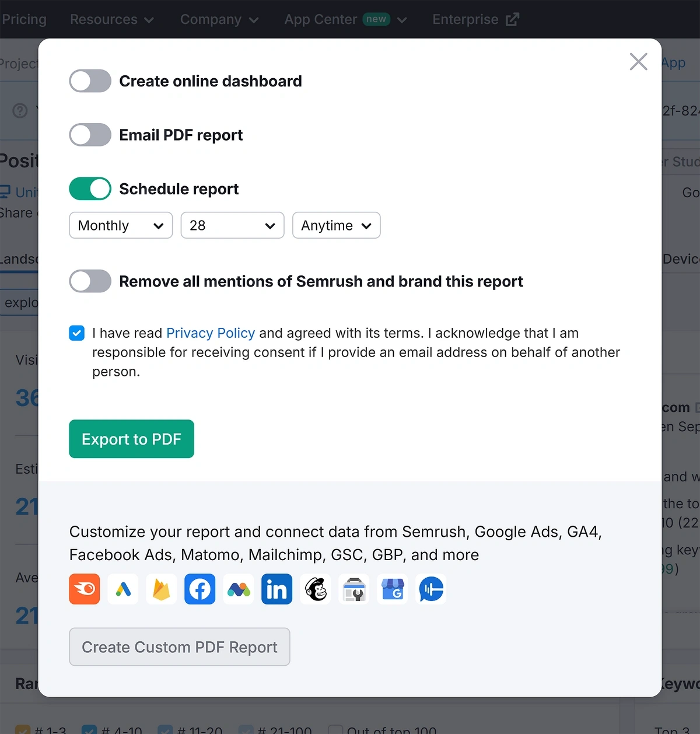Viewport: 700px width, 734px height.
Task: Click the Matomo integration icon
Action: [x=239, y=589]
